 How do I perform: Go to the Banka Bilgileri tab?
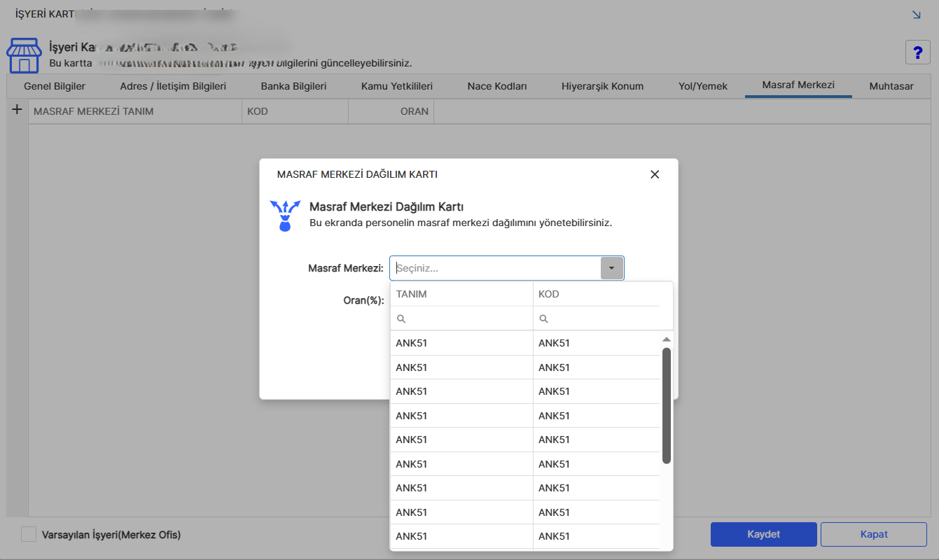[x=294, y=86]
